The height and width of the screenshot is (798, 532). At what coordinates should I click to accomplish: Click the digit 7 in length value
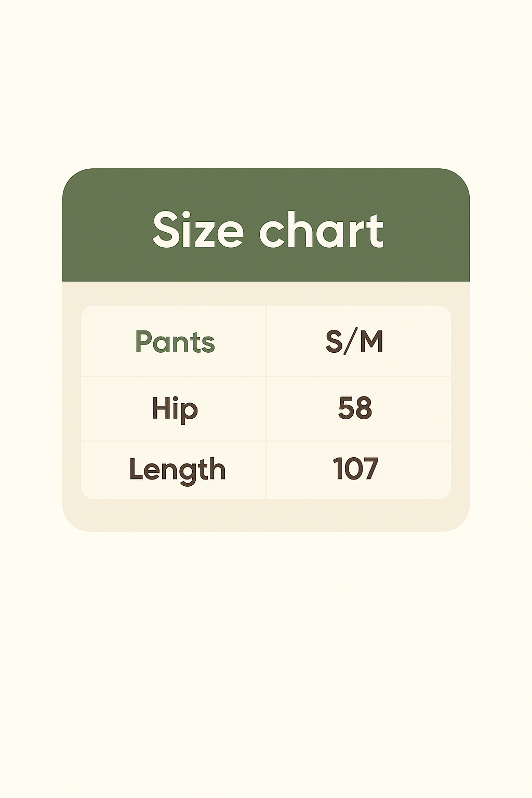pos(369,469)
